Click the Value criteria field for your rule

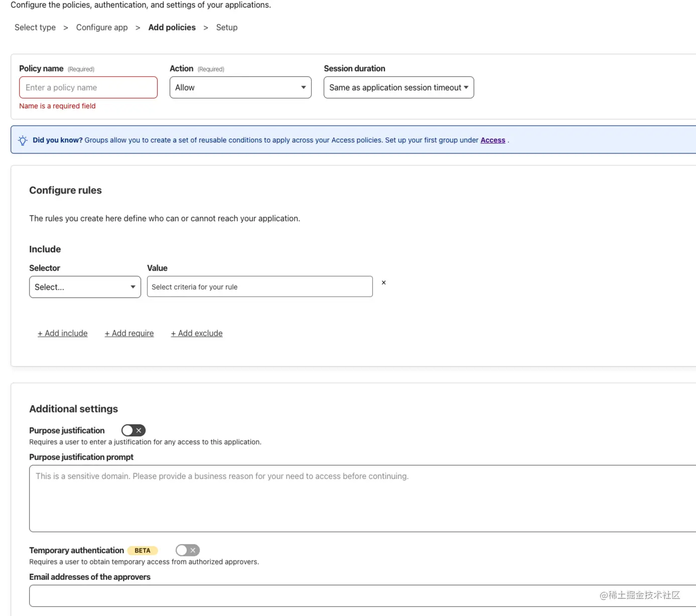(260, 286)
